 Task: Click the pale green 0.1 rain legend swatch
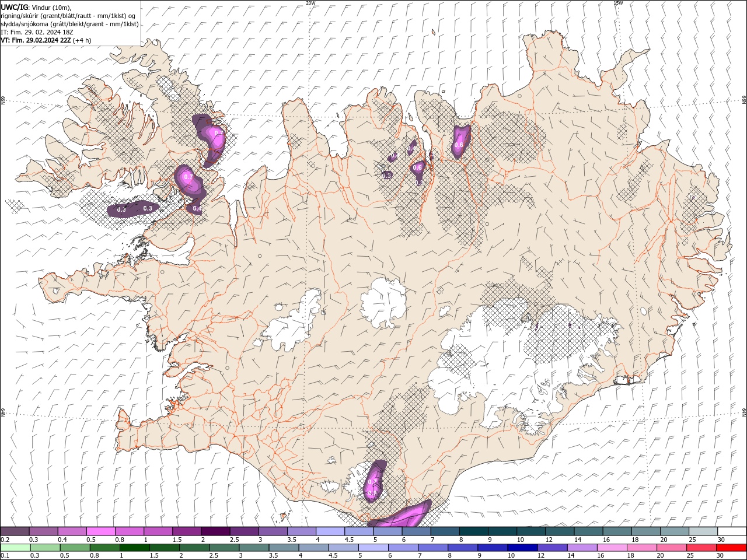click(x=15, y=548)
